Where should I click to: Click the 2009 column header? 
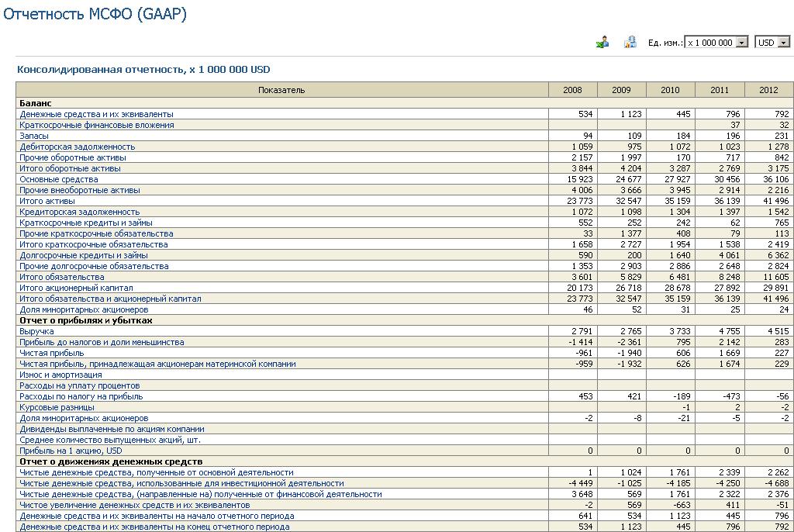click(x=621, y=90)
